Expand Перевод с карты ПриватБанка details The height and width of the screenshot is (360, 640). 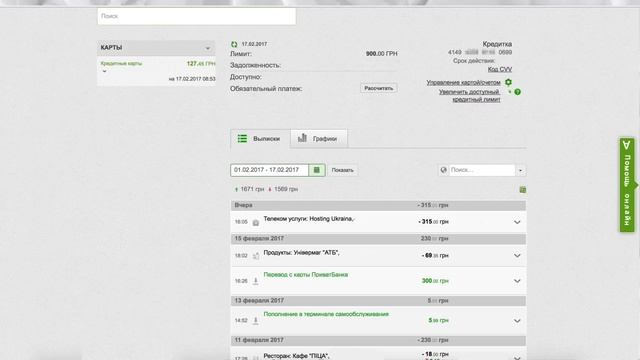coord(517,281)
